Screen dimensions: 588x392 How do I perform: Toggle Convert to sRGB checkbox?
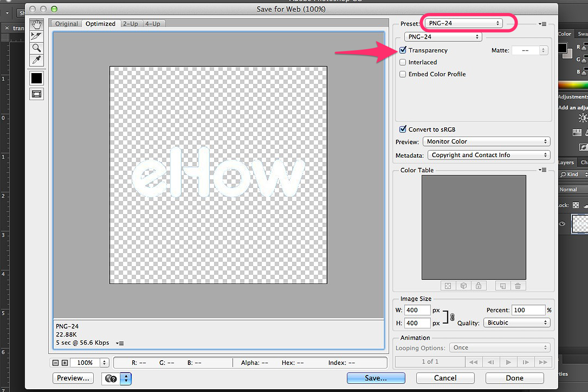pyautogui.click(x=403, y=130)
